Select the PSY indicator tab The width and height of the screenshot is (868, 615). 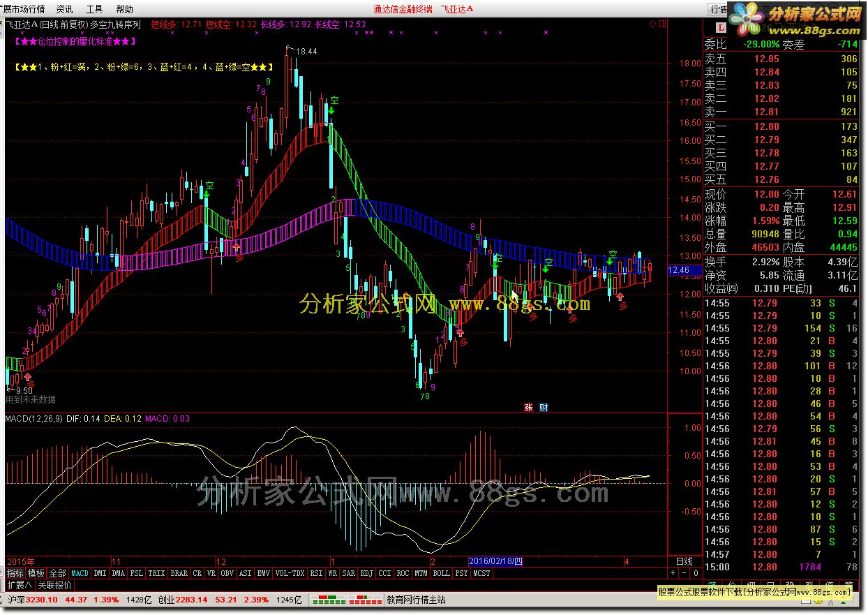click(x=461, y=573)
